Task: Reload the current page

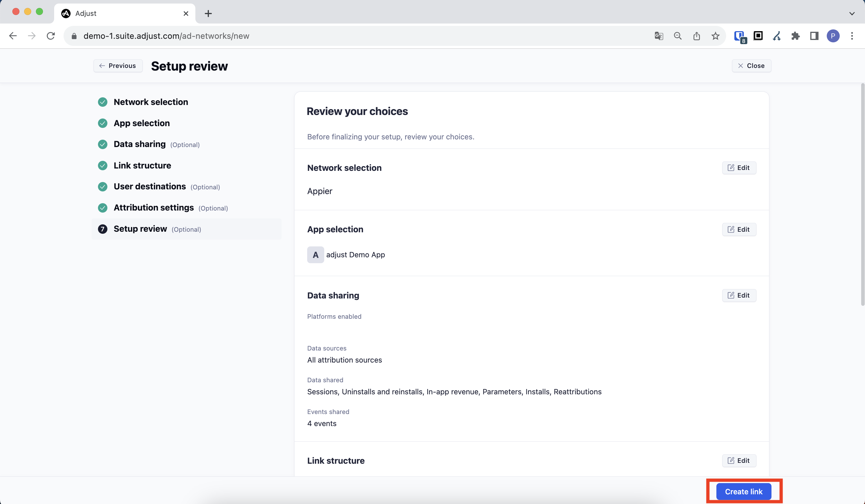Action: [x=51, y=36]
